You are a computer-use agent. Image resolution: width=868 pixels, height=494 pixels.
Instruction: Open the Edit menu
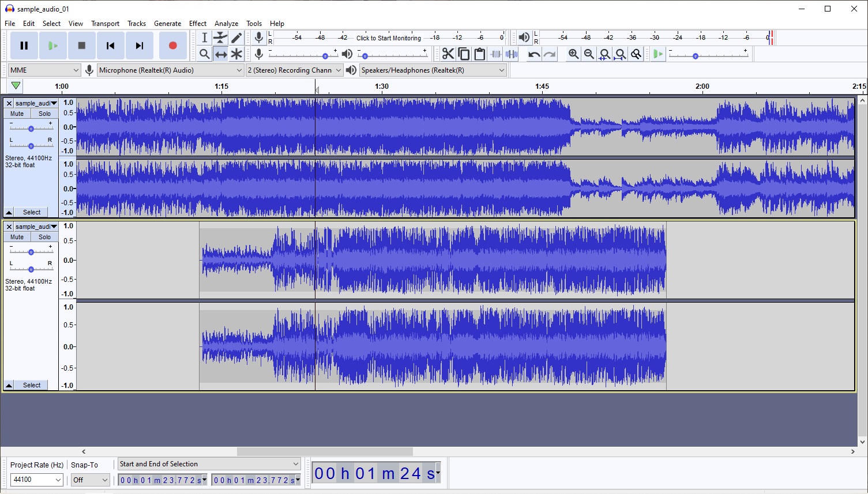tap(29, 24)
